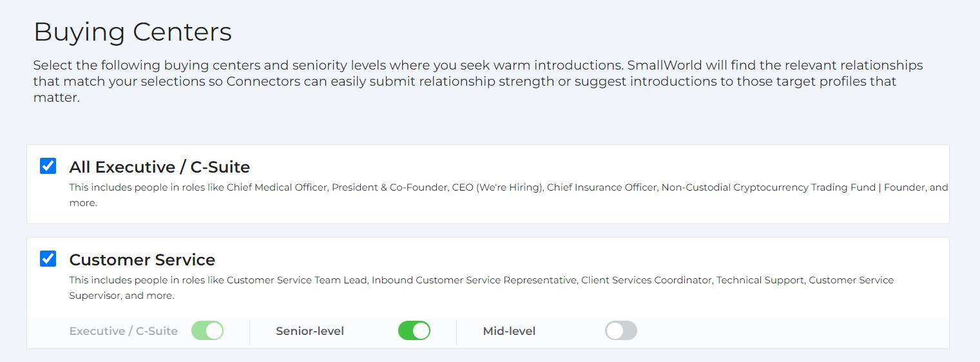Disable the Senior-level toggle

click(x=414, y=331)
